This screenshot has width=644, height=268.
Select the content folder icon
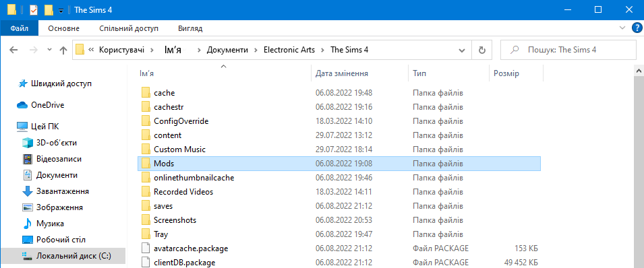pyautogui.click(x=146, y=135)
